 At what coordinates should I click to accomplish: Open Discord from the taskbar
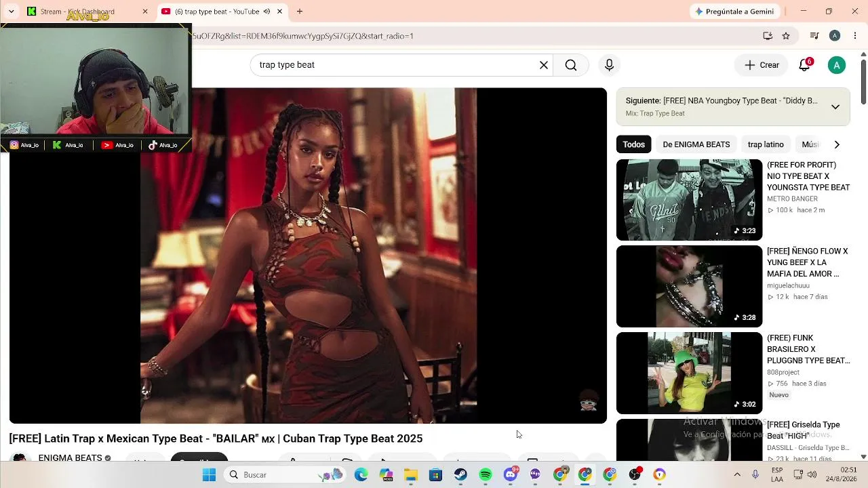pyautogui.click(x=511, y=474)
